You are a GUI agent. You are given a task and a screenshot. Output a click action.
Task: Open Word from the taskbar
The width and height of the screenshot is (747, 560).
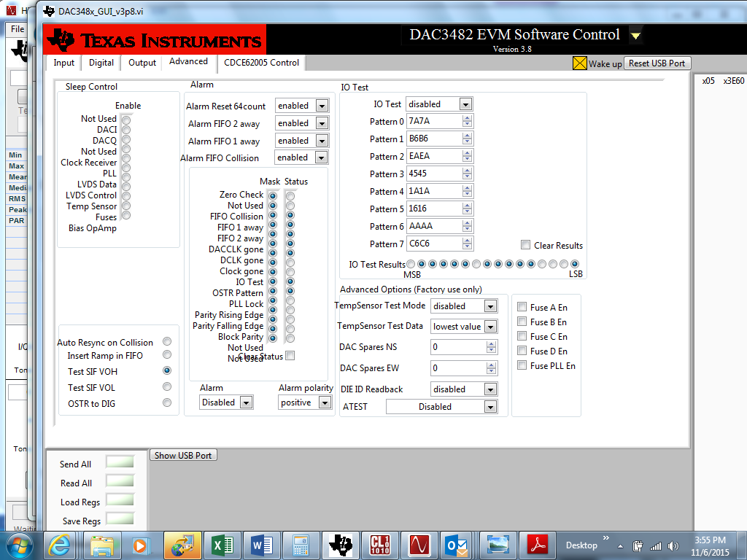(x=262, y=545)
